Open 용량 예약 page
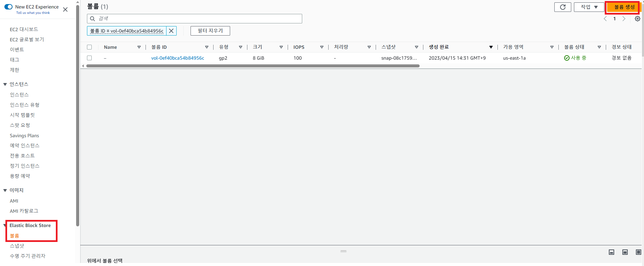This screenshot has height=266, width=644. (x=20, y=176)
